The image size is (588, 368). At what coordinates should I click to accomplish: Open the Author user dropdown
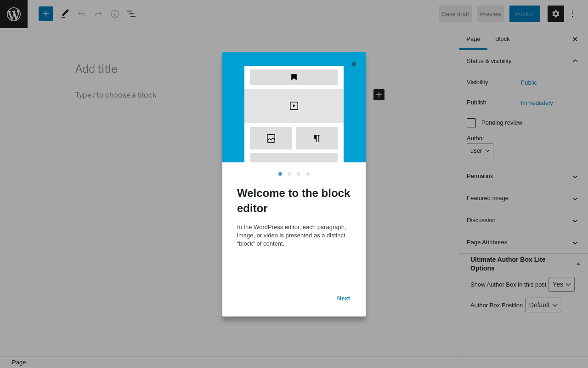click(480, 150)
